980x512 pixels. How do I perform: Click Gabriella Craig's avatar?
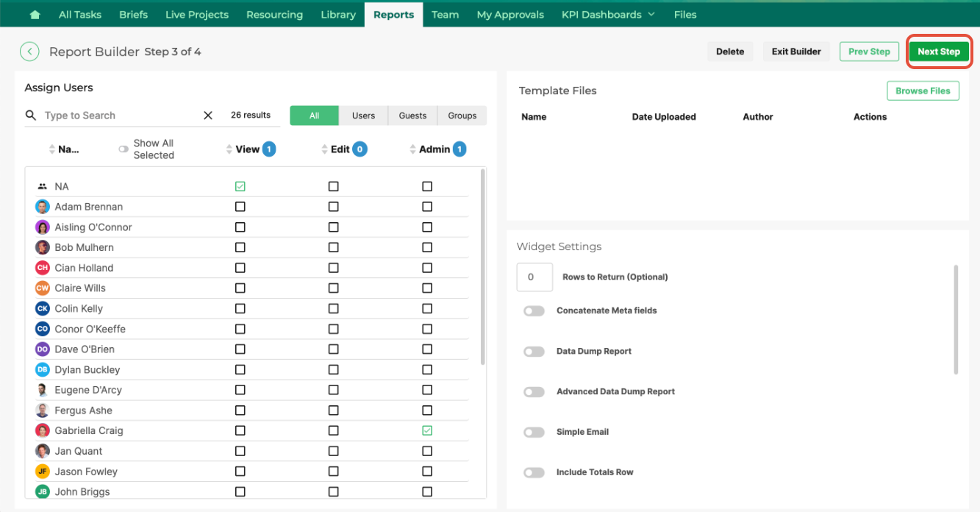[x=43, y=430]
